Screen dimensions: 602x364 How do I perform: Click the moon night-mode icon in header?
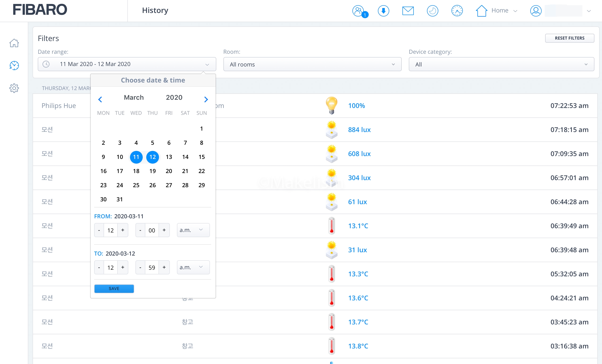click(432, 11)
